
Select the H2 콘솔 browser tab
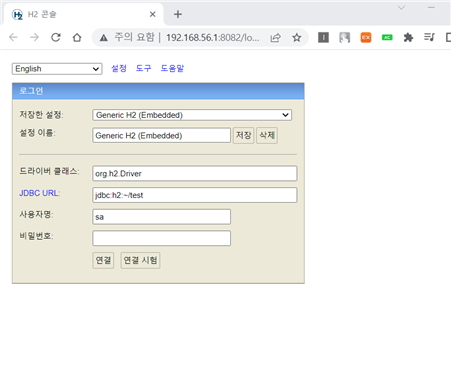(x=83, y=14)
